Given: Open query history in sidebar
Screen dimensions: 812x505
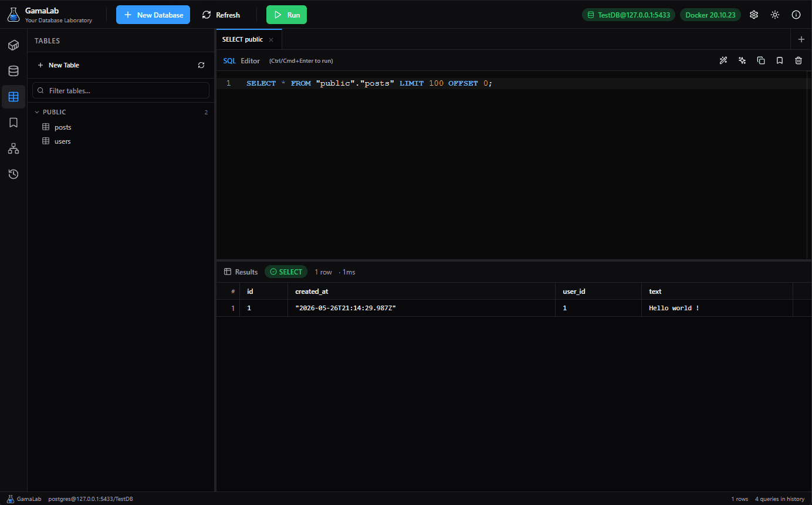Looking at the screenshot, I should coord(13,174).
